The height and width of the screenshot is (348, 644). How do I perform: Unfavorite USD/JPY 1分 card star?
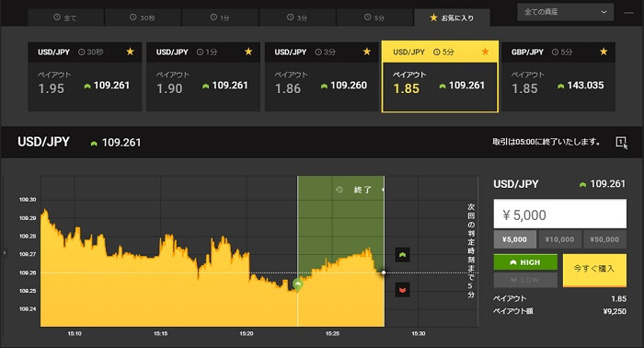coord(248,52)
